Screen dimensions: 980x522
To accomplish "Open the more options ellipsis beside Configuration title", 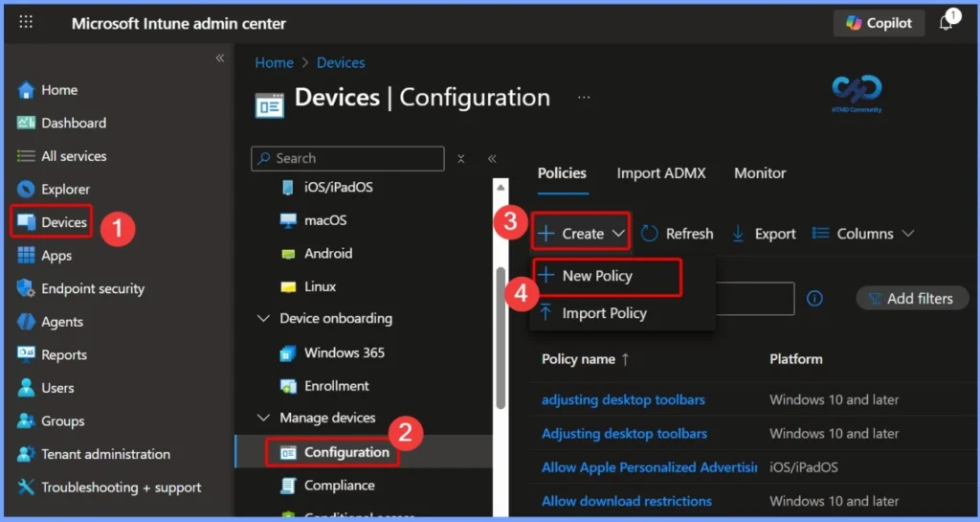I will [584, 98].
